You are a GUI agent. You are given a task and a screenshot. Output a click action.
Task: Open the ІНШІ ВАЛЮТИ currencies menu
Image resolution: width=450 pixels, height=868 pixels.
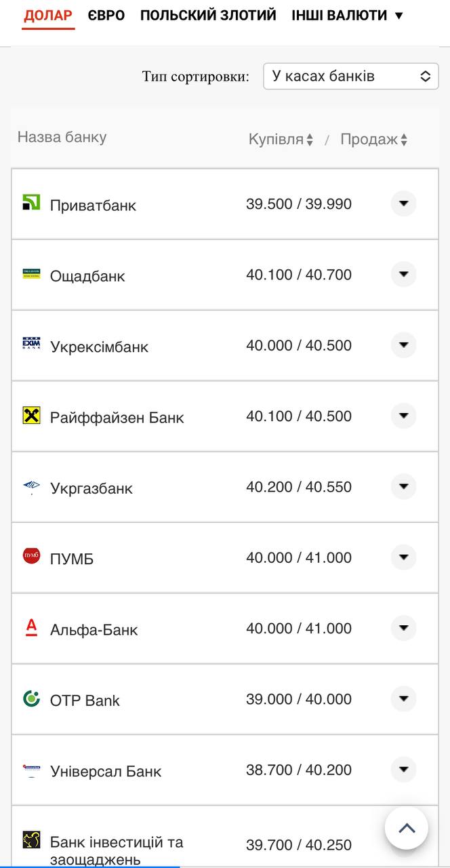347,15
